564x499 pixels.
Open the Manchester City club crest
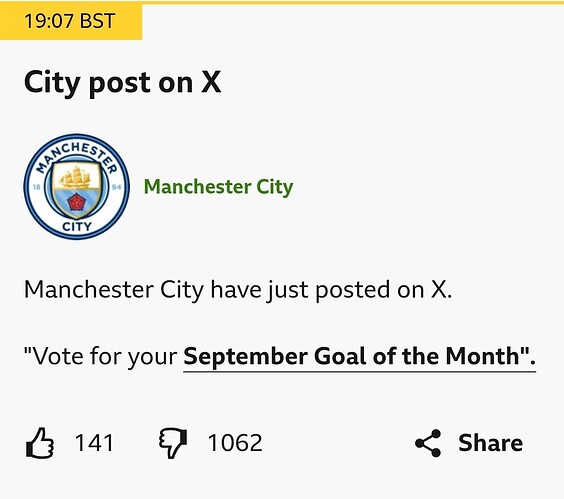(x=77, y=186)
